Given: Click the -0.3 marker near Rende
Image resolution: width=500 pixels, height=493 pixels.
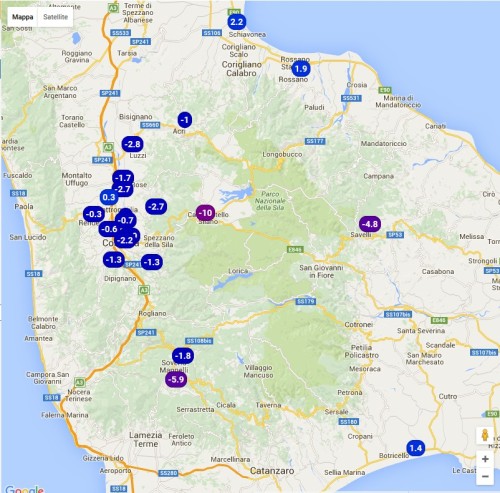Looking at the screenshot, I should (94, 214).
